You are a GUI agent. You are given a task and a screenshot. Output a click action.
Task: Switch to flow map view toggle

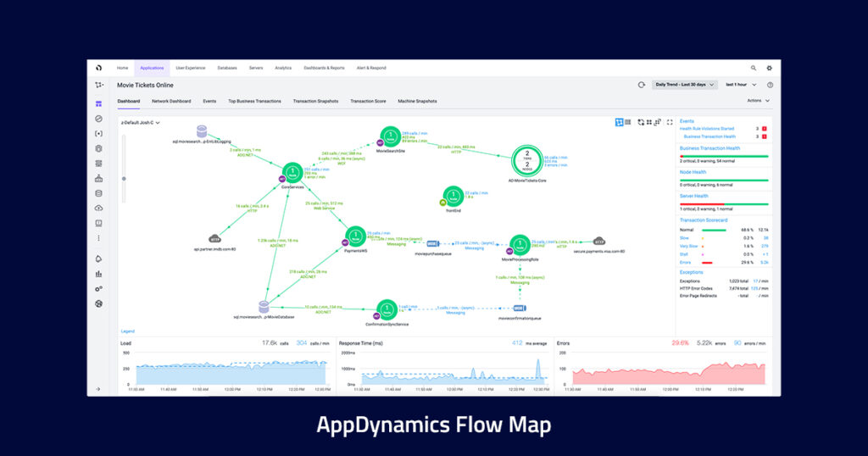(619, 122)
